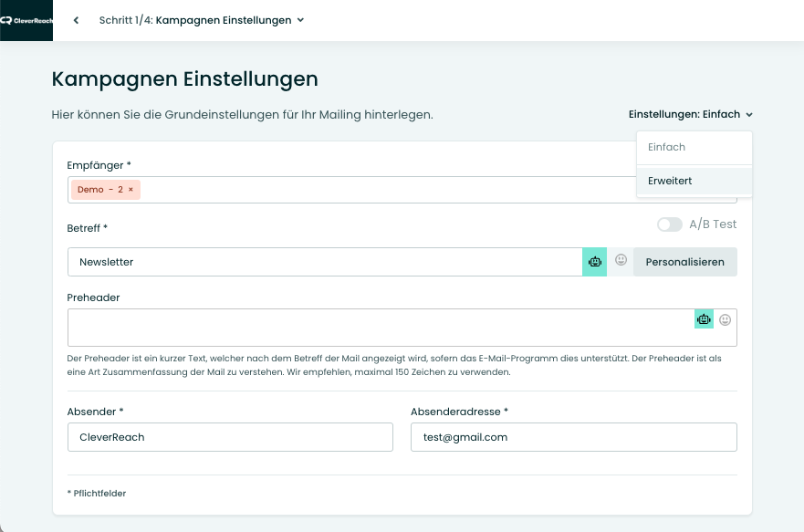
Task: Remove the Demo - 2 recipient tag
Action: coord(131,189)
